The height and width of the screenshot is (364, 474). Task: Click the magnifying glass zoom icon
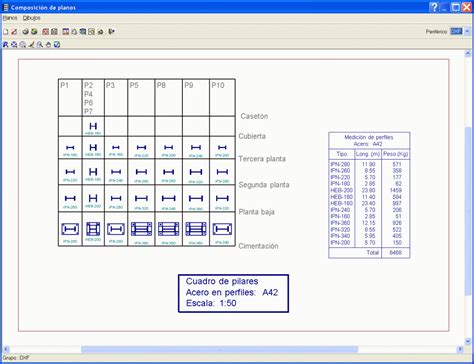click(40, 44)
